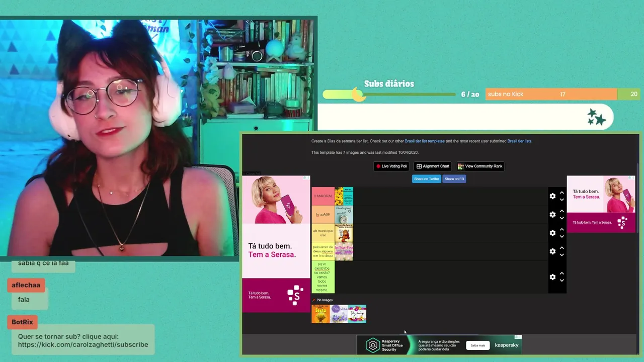The image size is (644, 362).
Task: Click '6 / 20' subs counter text
Action: coord(470,95)
